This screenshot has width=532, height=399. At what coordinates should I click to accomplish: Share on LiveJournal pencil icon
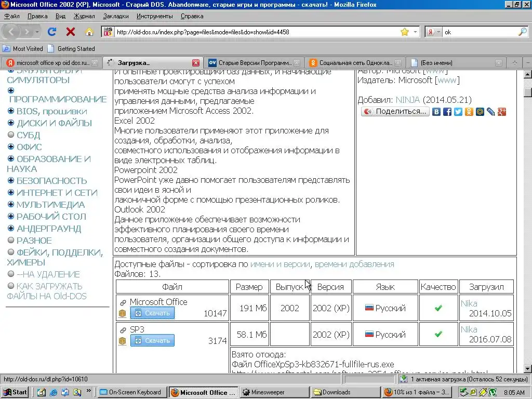490,112
